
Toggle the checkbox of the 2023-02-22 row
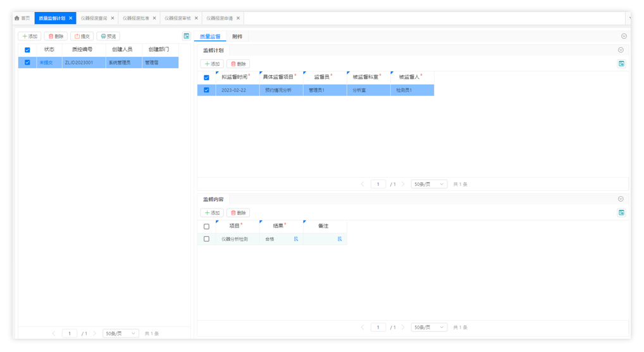click(x=207, y=90)
